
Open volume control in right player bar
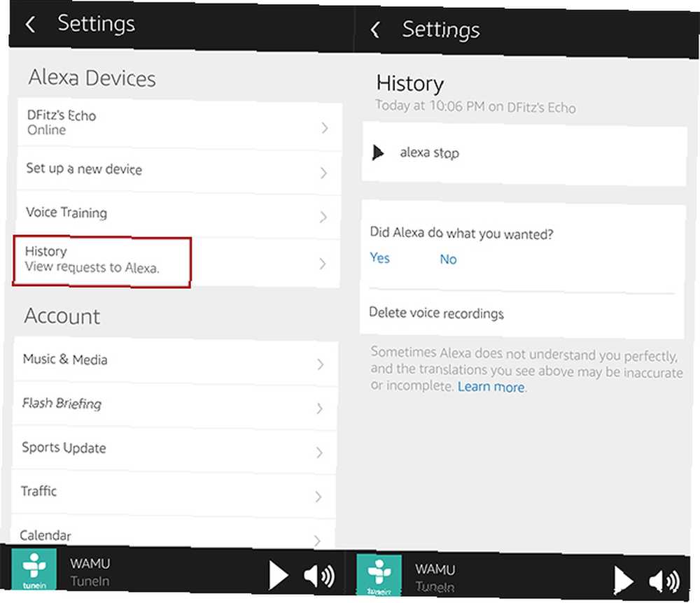pos(664,581)
